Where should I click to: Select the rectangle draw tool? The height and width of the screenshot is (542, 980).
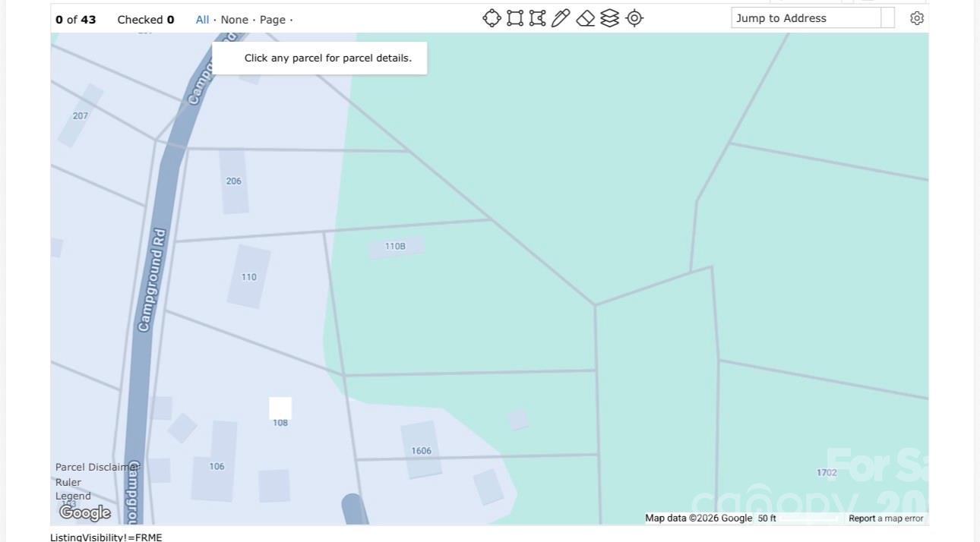coord(515,18)
